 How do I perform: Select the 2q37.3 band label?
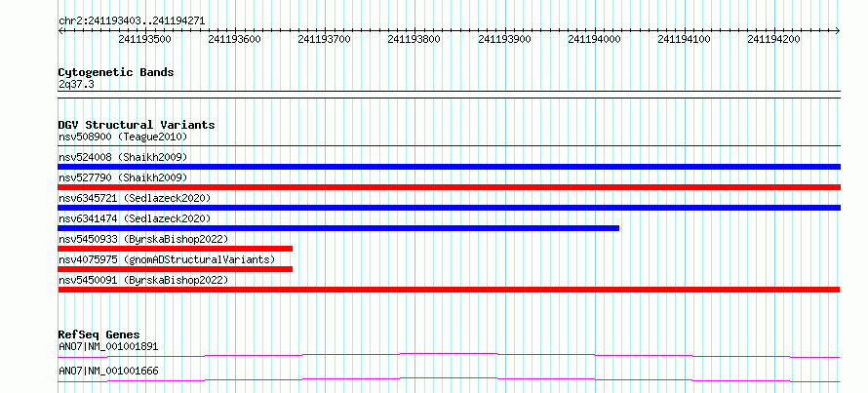pos(76,84)
